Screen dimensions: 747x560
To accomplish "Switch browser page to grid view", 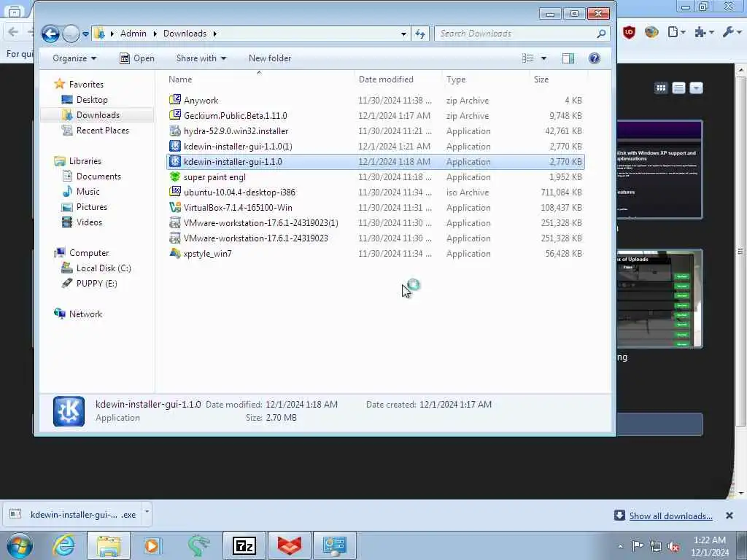I will coord(661,88).
